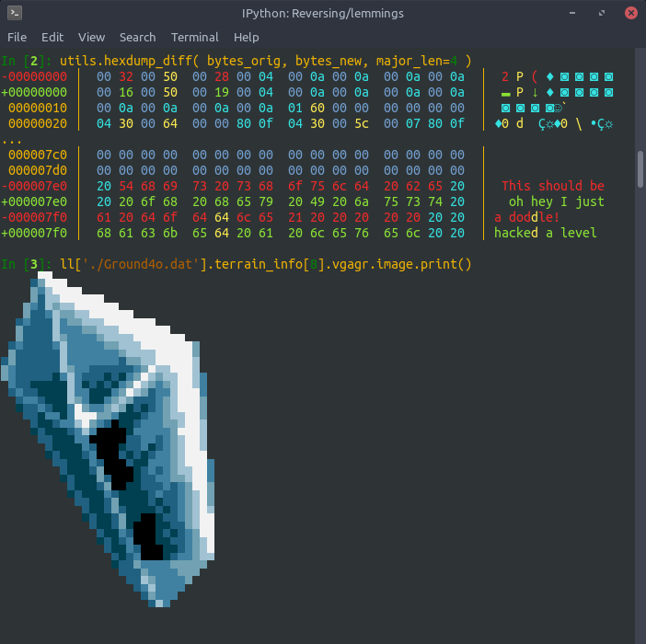This screenshot has width=646, height=644.
Task: Click the '...' ellipsis line
Action: tap(12, 142)
